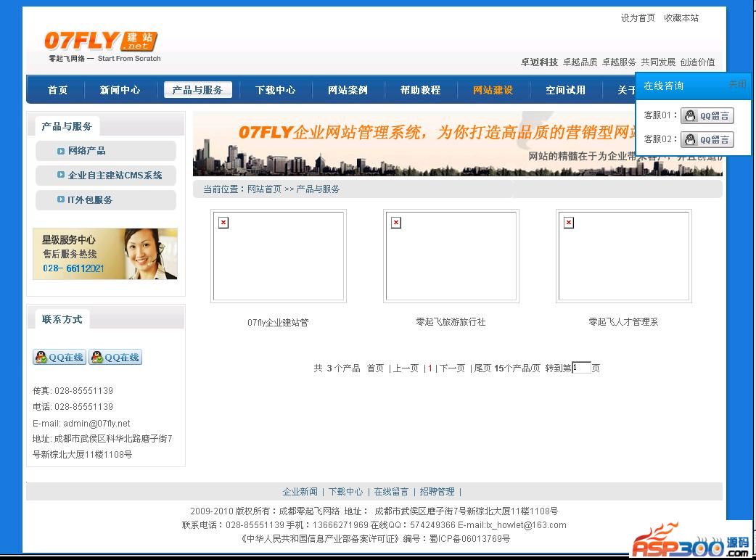
Task: Open the 在线留言 footer link
Action: pyautogui.click(x=391, y=492)
